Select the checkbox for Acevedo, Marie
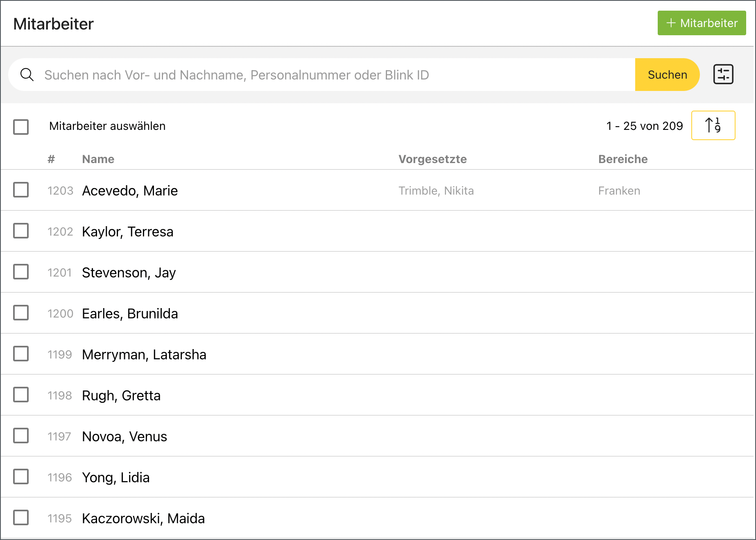The width and height of the screenshot is (756, 540). click(21, 190)
